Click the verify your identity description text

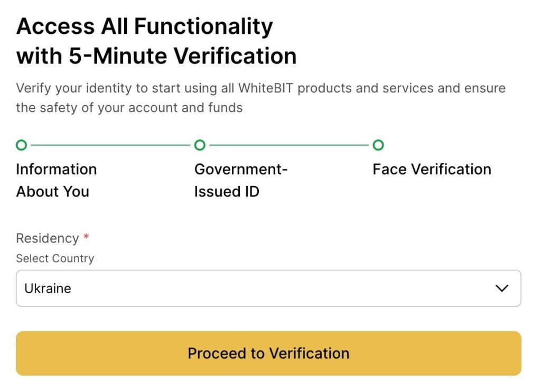tap(262, 98)
